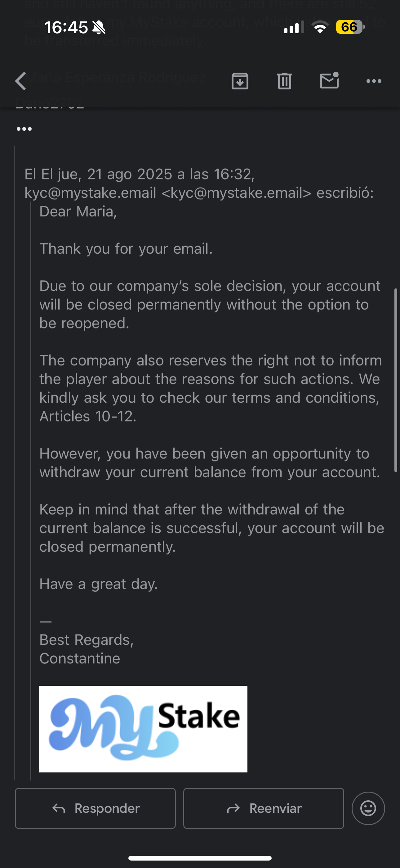Viewport: 400px width, 868px height.
Task: Go back using the left chevron arrow
Action: tap(21, 81)
